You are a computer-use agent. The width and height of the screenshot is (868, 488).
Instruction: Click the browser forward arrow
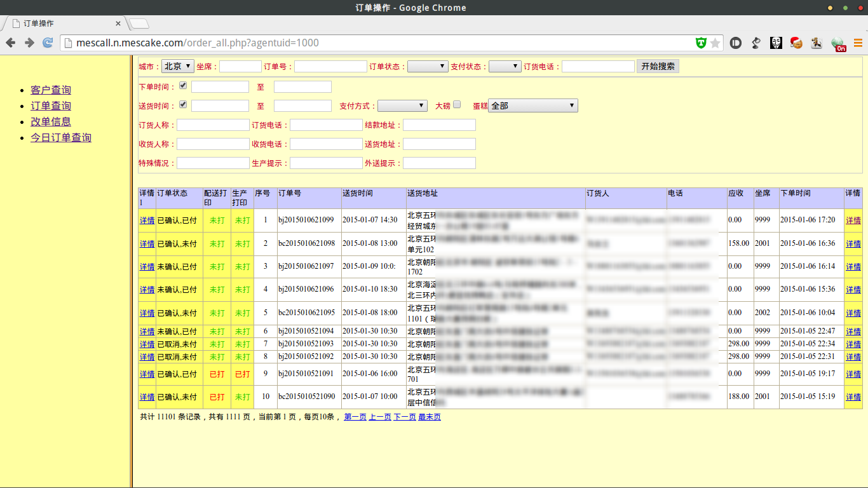click(29, 43)
